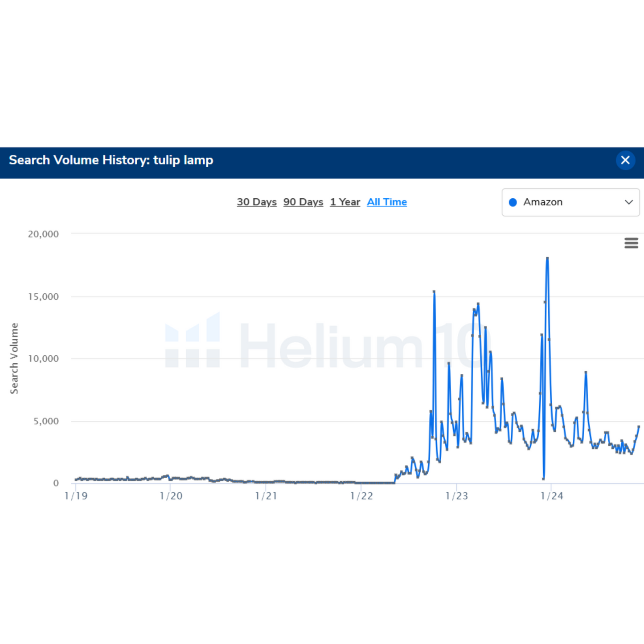Select the All Time range
The width and height of the screenshot is (644, 644).
(x=387, y=202)
